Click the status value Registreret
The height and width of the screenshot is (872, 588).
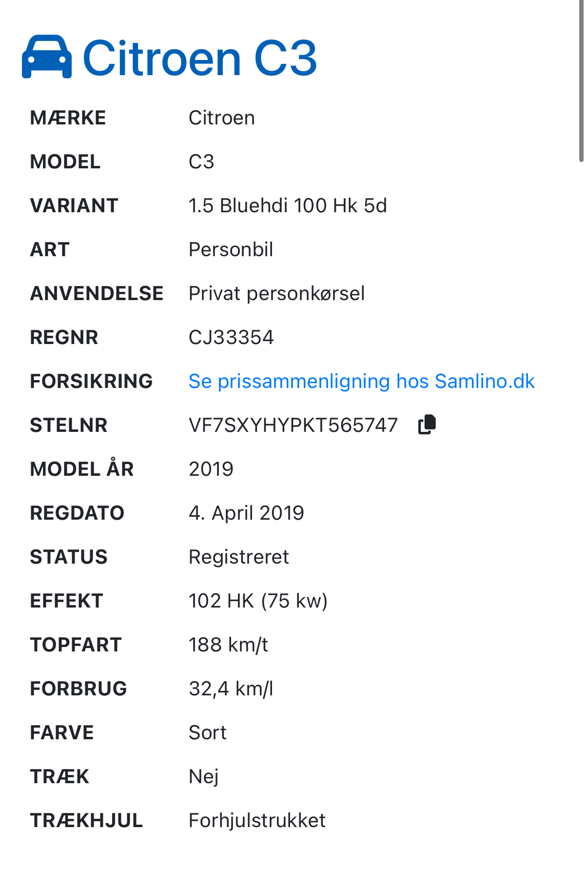(238, 557)
